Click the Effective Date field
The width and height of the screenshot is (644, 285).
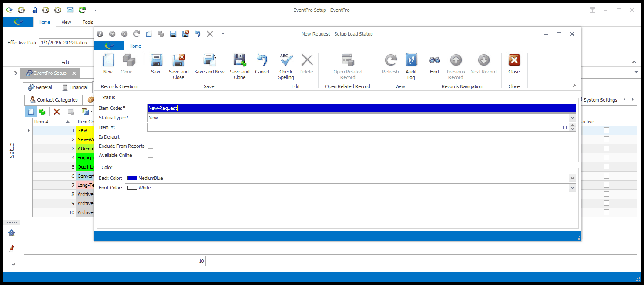click(x=65, y=43)
